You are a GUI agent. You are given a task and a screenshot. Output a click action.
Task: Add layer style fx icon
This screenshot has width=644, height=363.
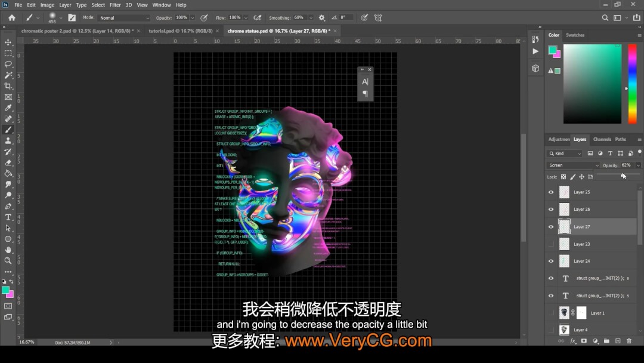pos(573,341)
